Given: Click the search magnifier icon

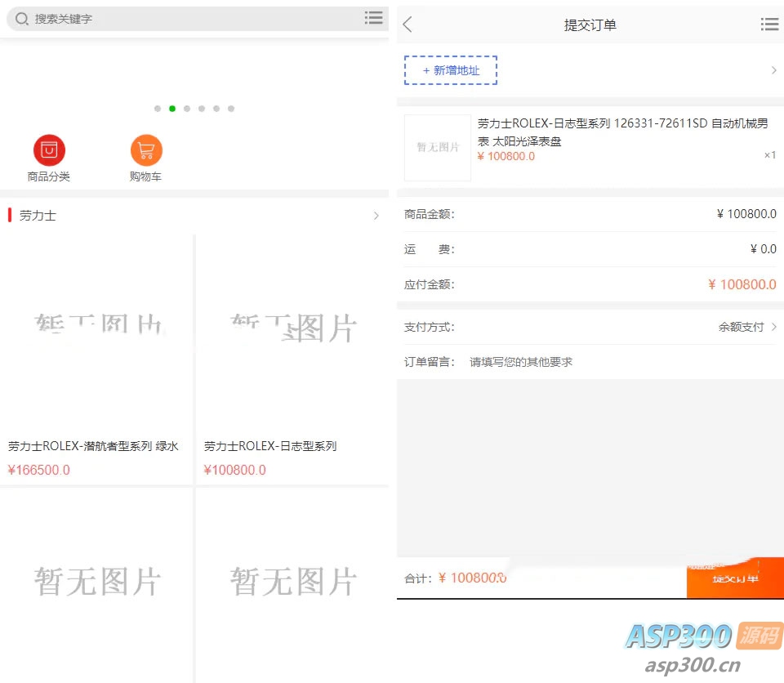Looking at the screenshot, I should 22,19.
